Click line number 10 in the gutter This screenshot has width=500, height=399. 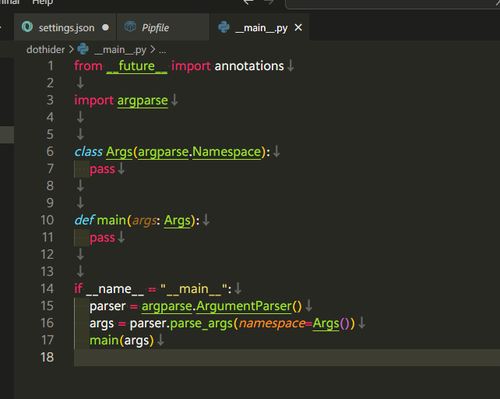(47, 220)
